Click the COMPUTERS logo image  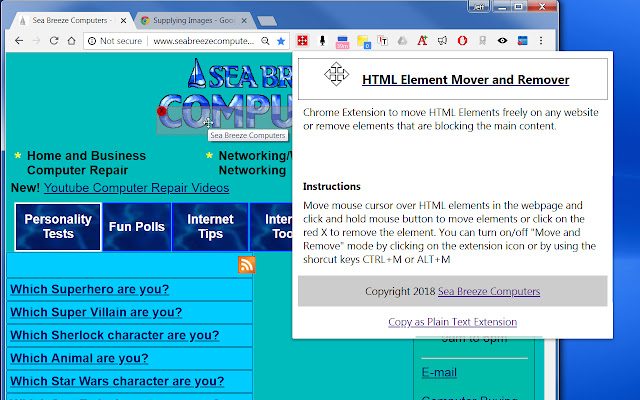(x=225, y=111)
